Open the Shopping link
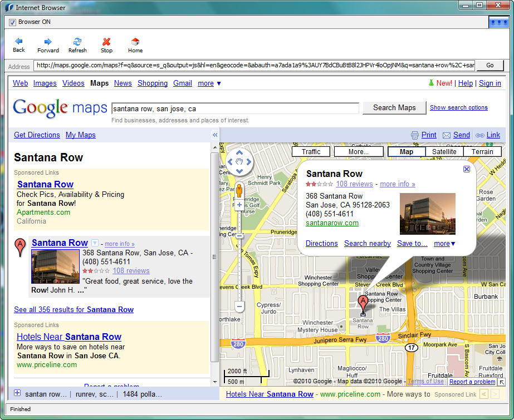 click(153, 83)
